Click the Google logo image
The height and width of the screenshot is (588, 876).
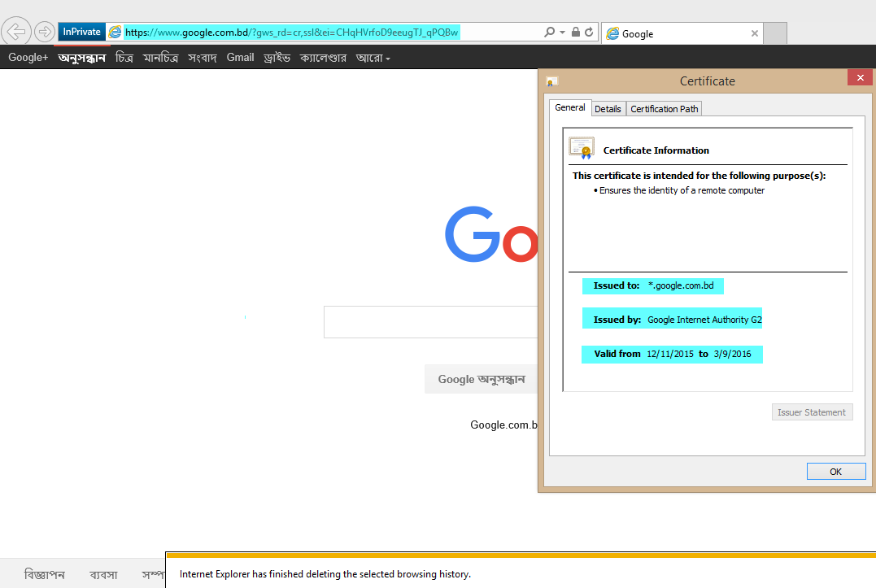(491, 234)
